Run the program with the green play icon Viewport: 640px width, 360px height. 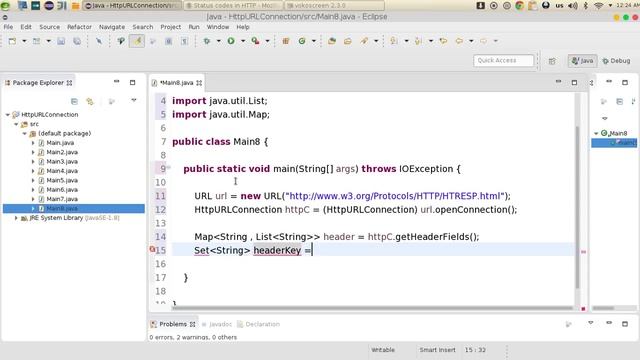231,41
